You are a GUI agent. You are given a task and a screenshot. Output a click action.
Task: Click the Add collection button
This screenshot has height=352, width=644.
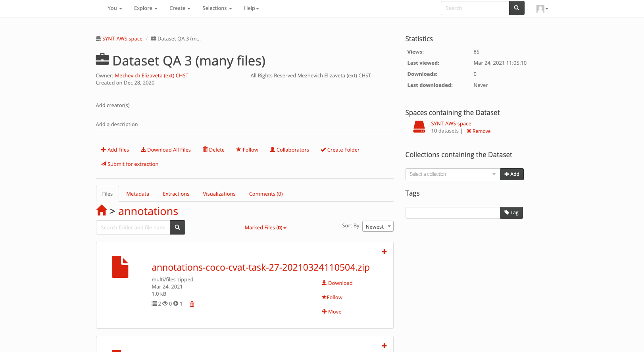coord(512,174)
